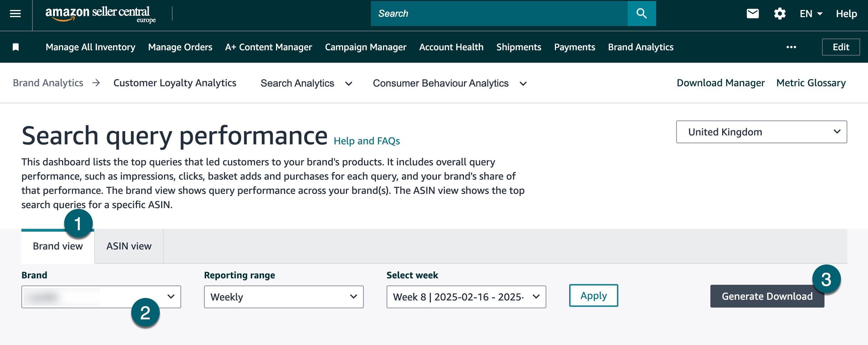Select the Brand view tab
Screen dimensions: 868x345
pos(58,246)
